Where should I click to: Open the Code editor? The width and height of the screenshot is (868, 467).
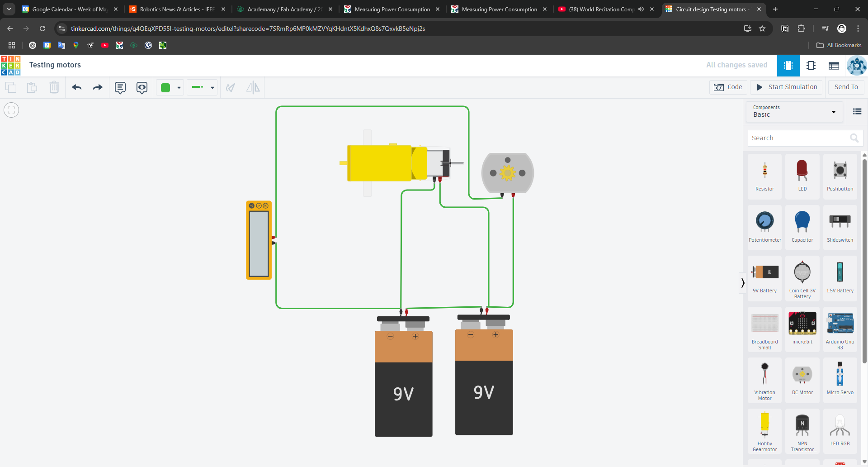pos(728,87)
